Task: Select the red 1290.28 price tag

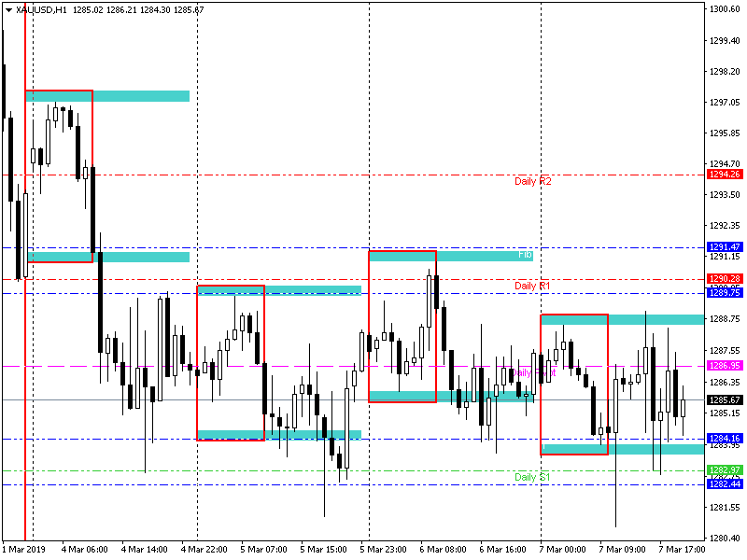Action: click(725, 279)
